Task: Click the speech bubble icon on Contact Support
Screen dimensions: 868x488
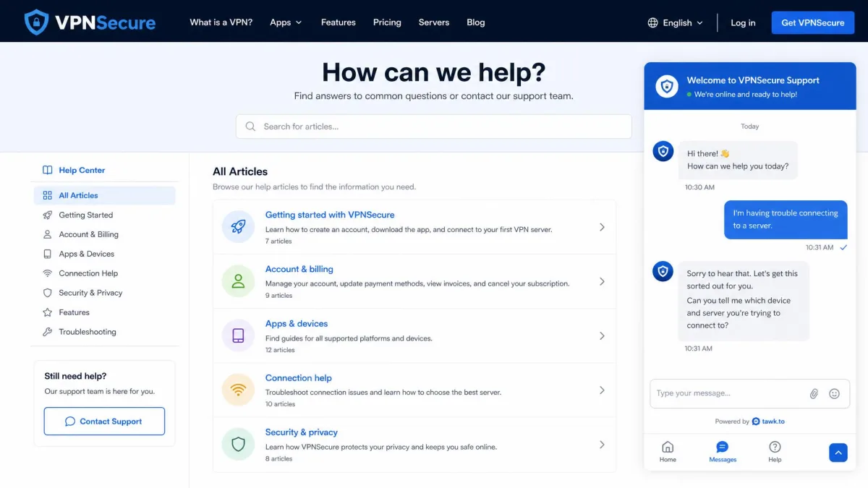Action: click(70, 421)
